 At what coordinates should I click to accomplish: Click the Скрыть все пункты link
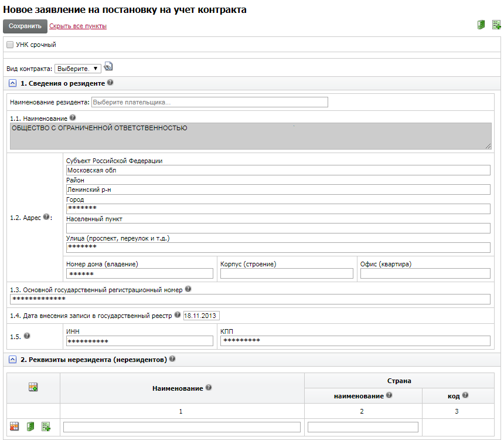point(78,26)
